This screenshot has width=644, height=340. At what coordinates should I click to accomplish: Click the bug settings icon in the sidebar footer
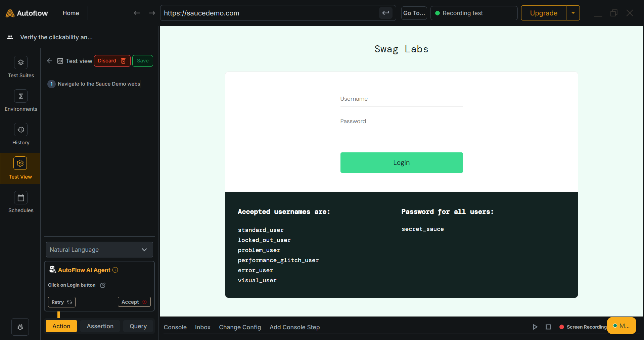pyautogui.click(x=20, y=327)
